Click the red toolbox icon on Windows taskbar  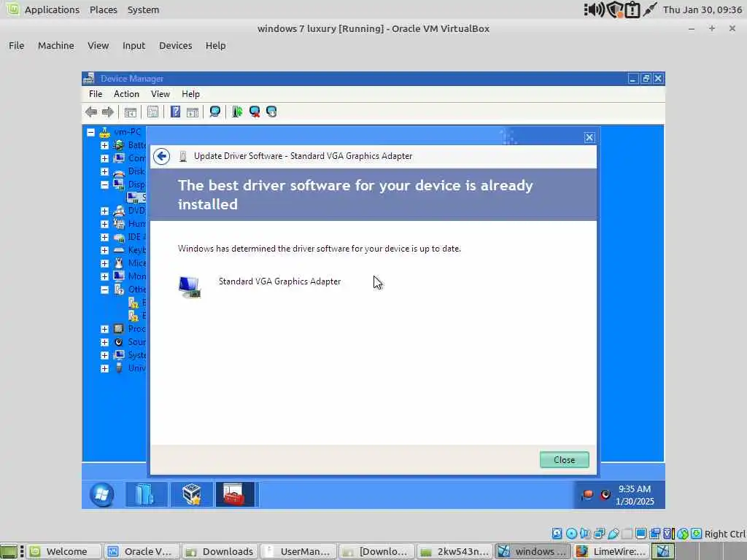(236, 494)
